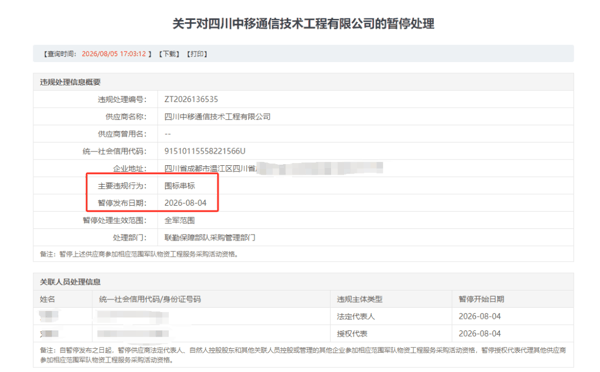
Task: Click the suspension publish date 2026-08-04 in red box
Action: tap(185, 203)
